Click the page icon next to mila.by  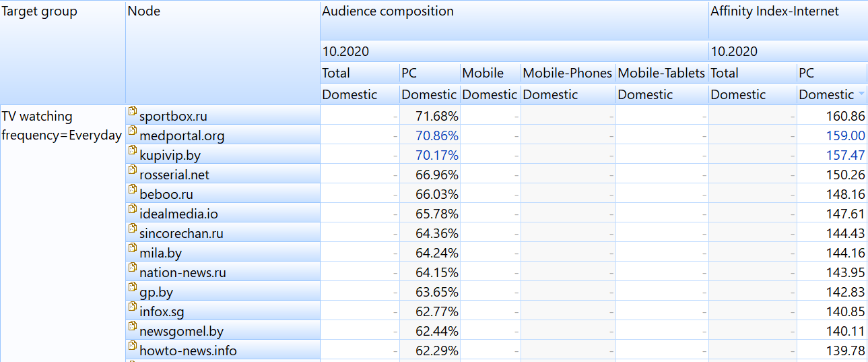click(133, 248)
